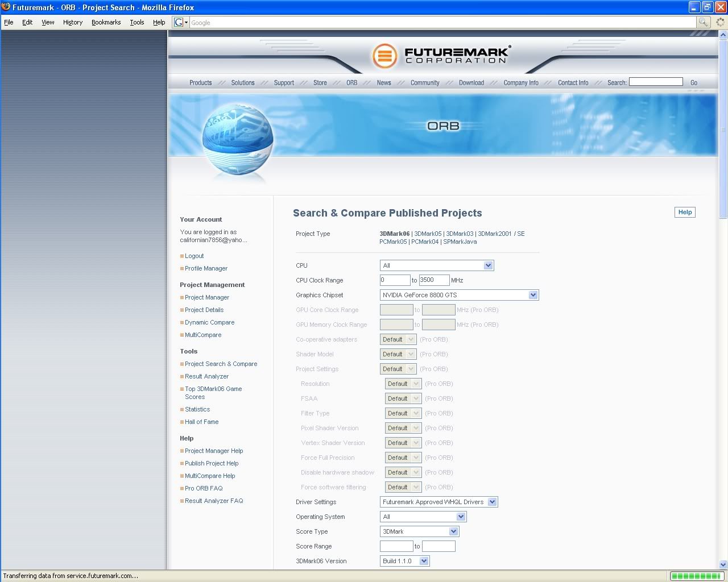Expand the Driver Settings dropdown

click(x=439, y=502)
